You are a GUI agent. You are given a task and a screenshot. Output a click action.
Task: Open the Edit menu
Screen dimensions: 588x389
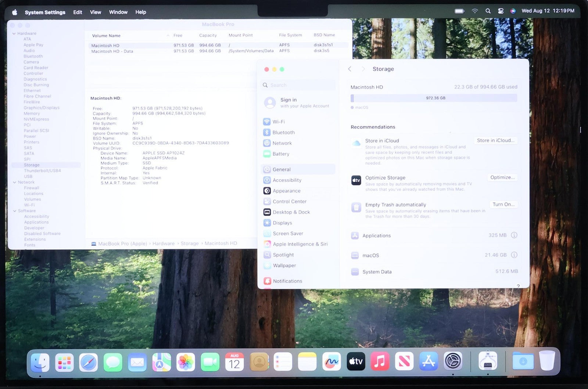pos(78,12)
